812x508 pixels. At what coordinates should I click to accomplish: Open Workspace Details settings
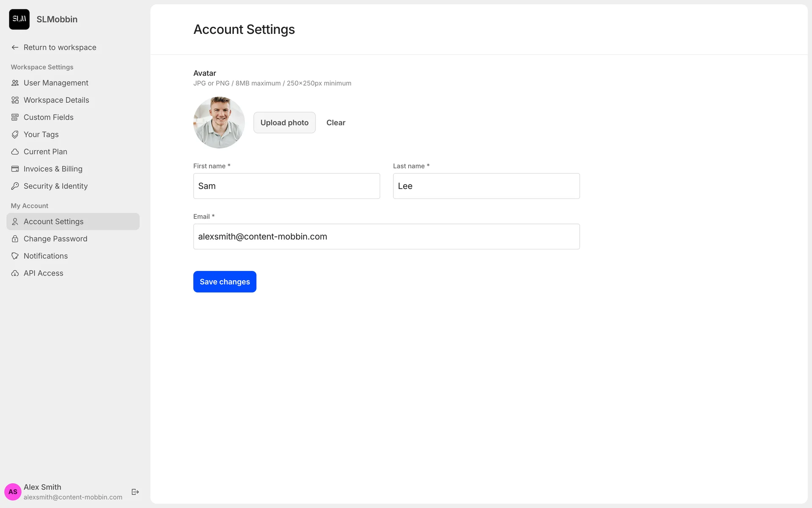coord(56,100)
